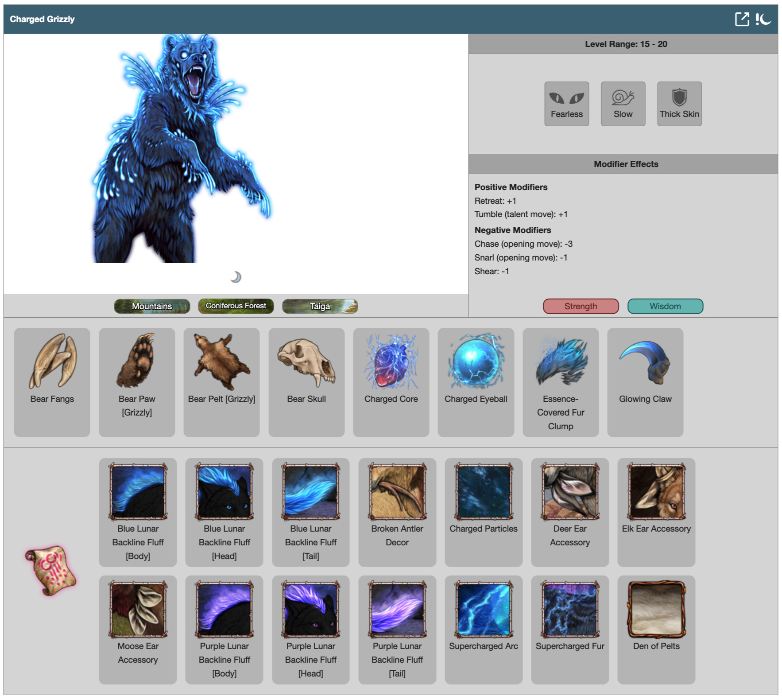This screenshot has height=700, width=782.
Task: Click the Coniferous Forest biome tag
Action: click(x=236, y=306)
